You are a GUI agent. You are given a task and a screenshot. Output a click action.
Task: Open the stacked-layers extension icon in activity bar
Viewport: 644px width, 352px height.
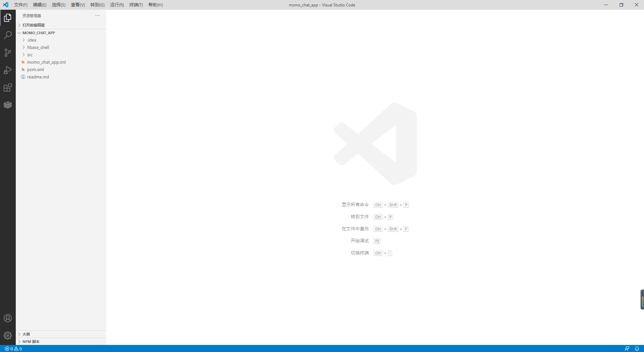click(8, 105)
